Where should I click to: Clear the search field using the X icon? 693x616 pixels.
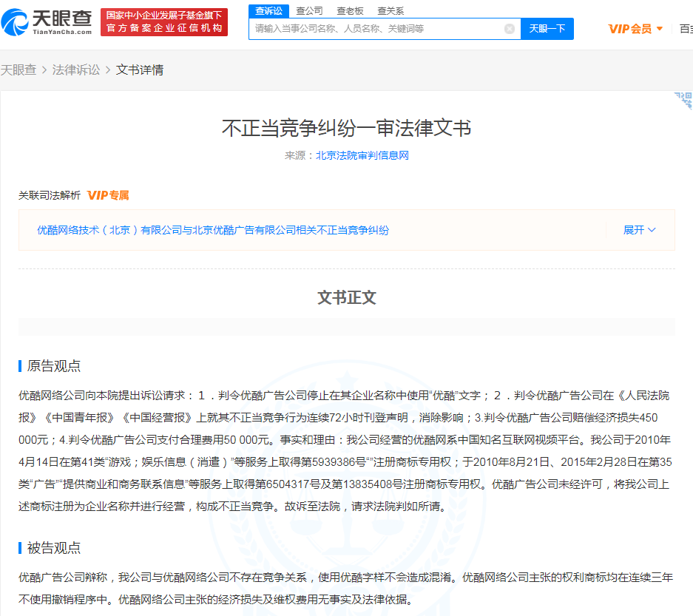click(509, 28)
